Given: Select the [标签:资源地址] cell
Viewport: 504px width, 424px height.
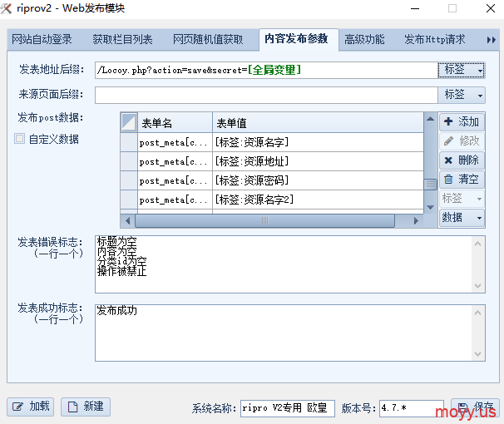Looking at the screenshot, I should pos(318,161).
